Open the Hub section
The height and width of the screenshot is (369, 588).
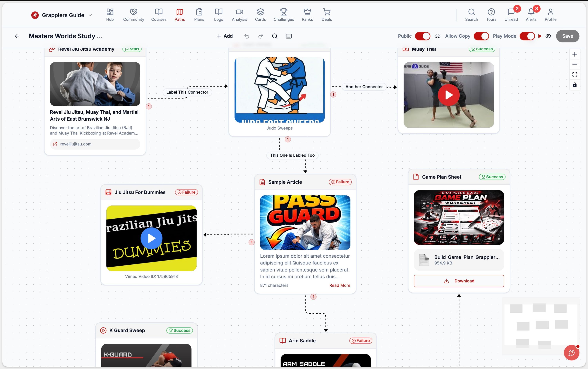pyautogui.click(x=110, y=15)
